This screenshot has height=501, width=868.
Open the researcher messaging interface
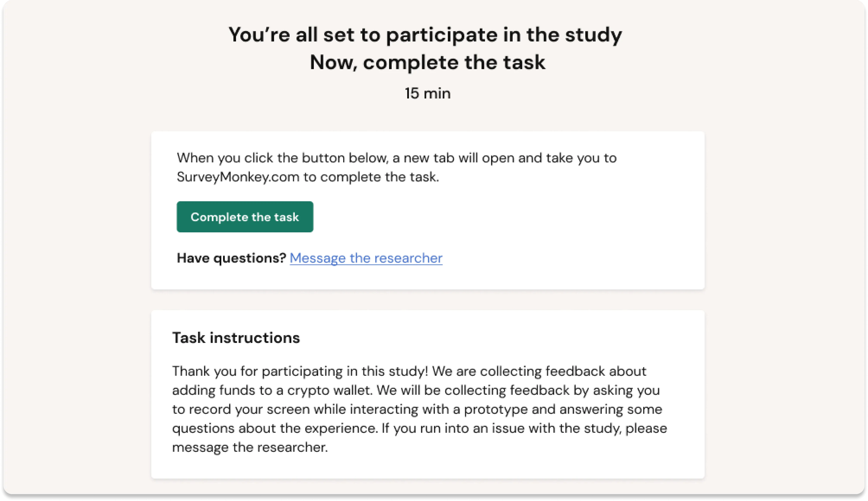(x=367, y=258)
